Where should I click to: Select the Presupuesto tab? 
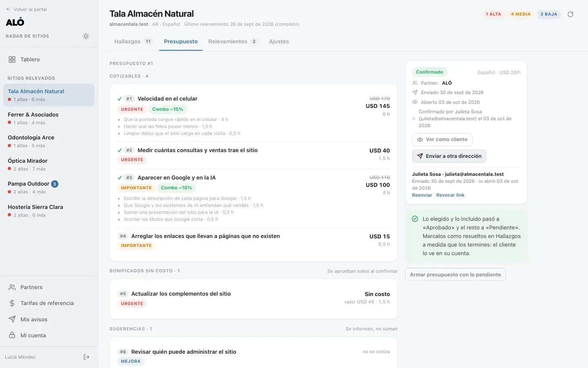click(x=181, y=42)
